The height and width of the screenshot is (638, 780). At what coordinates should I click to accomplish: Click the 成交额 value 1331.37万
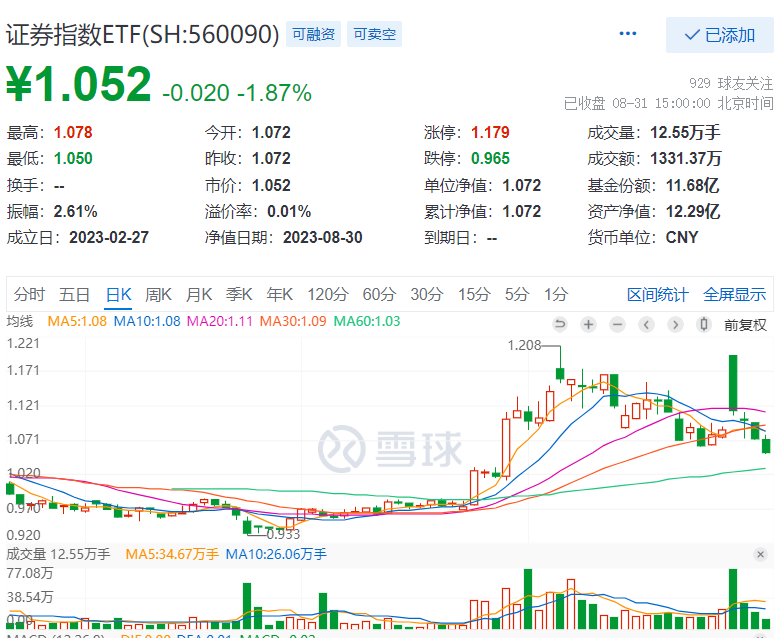click(x=686, y=159)
